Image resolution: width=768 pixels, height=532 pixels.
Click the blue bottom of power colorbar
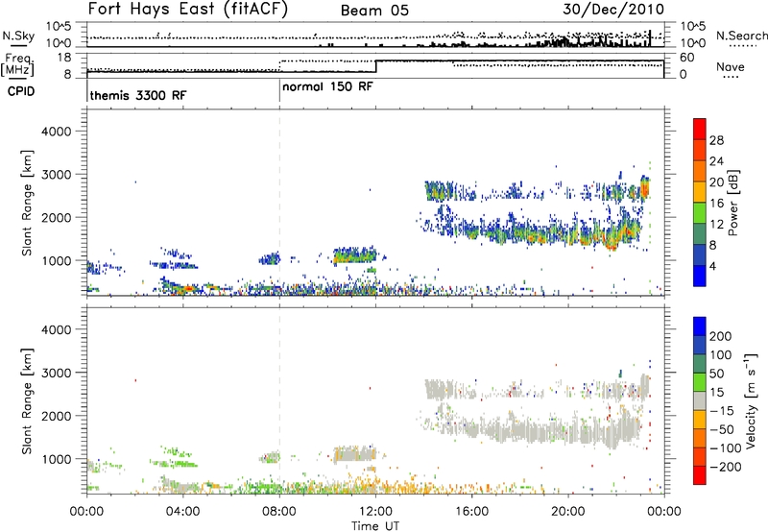pyautogui.click(x=700, y=276)
